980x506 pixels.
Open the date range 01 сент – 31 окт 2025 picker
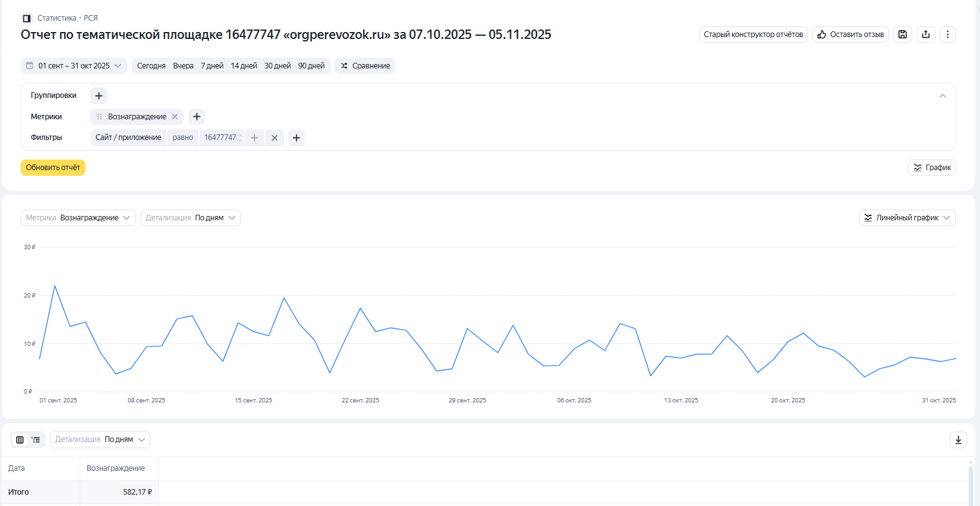click(x=74, y=66)
